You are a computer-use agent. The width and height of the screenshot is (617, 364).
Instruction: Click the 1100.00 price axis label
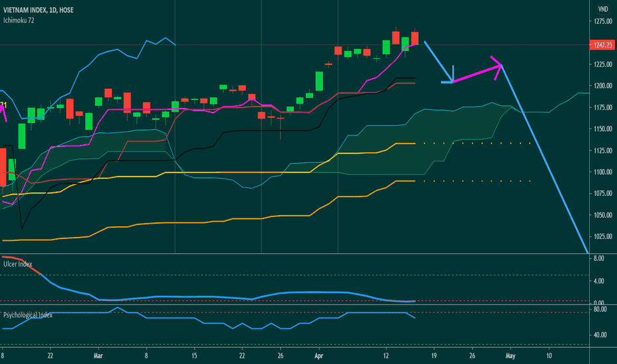(x=603, y=172)
